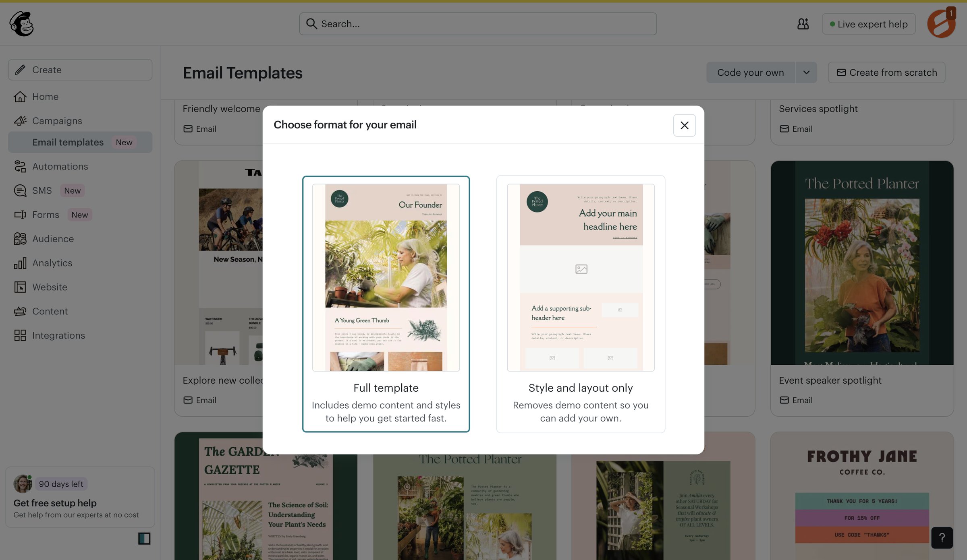Open Analytics menu item
Image resolution: width=967 pixels, height=560 pixels.
(x=80, y=263)
